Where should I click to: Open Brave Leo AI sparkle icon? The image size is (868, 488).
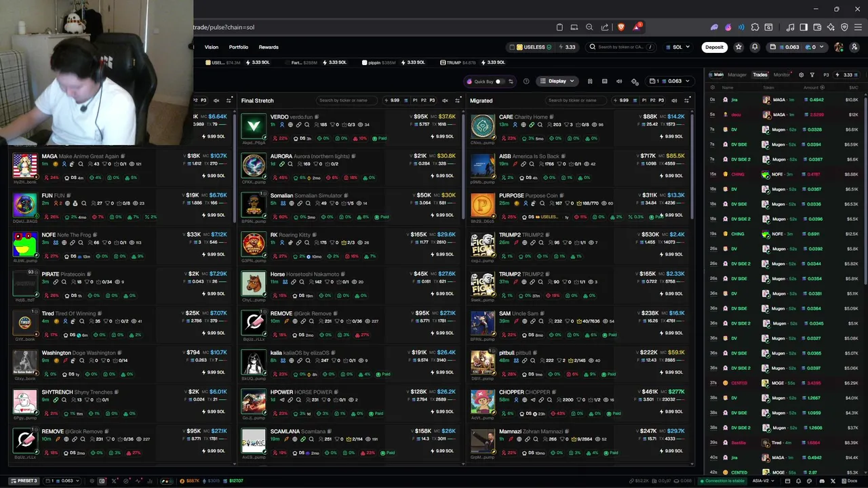[x=831, y=27]
